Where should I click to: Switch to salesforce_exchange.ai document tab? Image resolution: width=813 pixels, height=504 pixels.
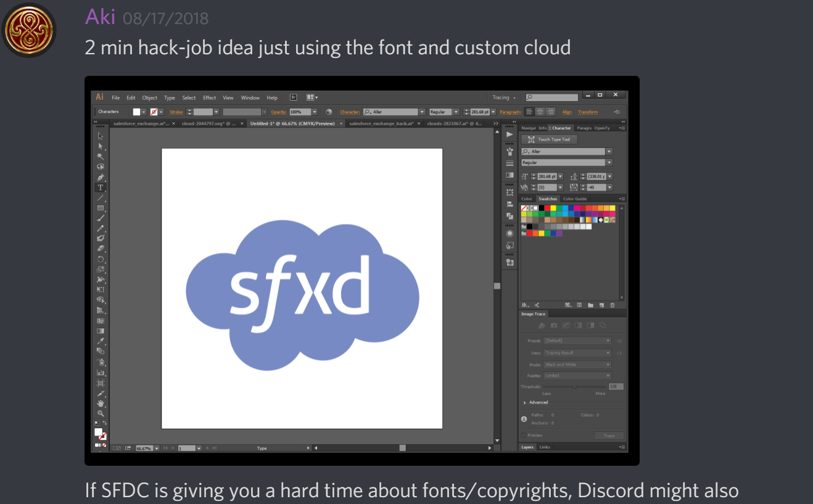[x=141, y=123]
